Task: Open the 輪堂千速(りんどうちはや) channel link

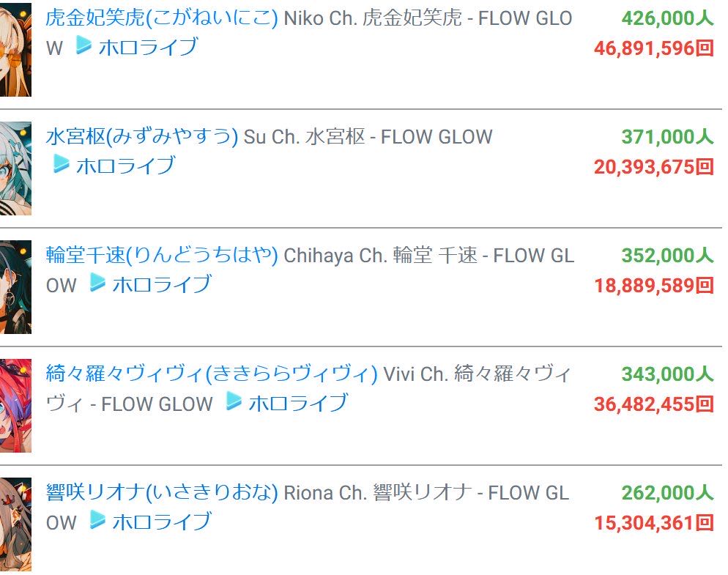Action: coord(162,255)
